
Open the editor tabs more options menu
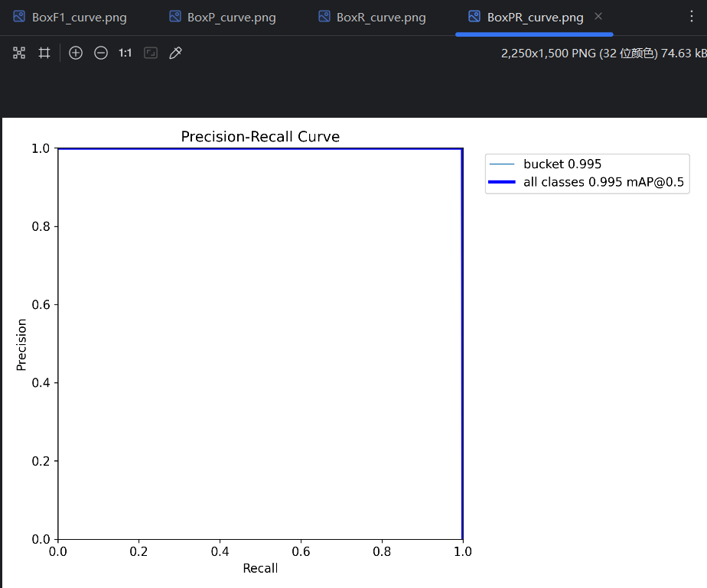tap(691, 17)
